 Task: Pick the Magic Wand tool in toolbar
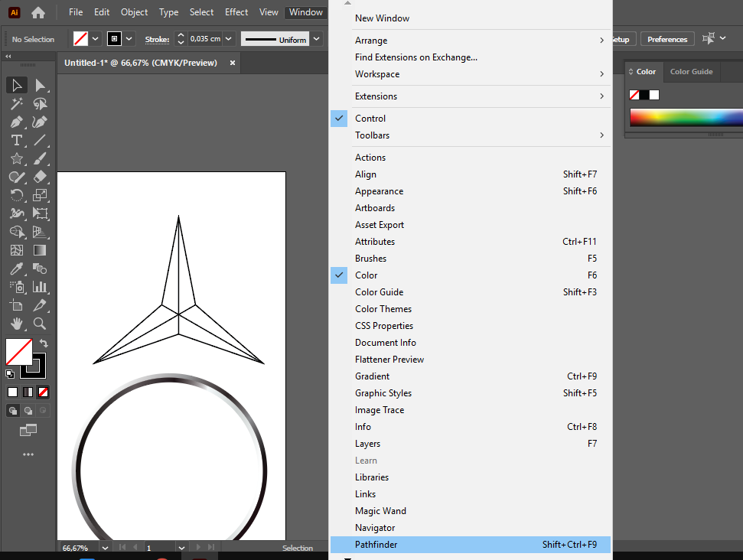16,103
